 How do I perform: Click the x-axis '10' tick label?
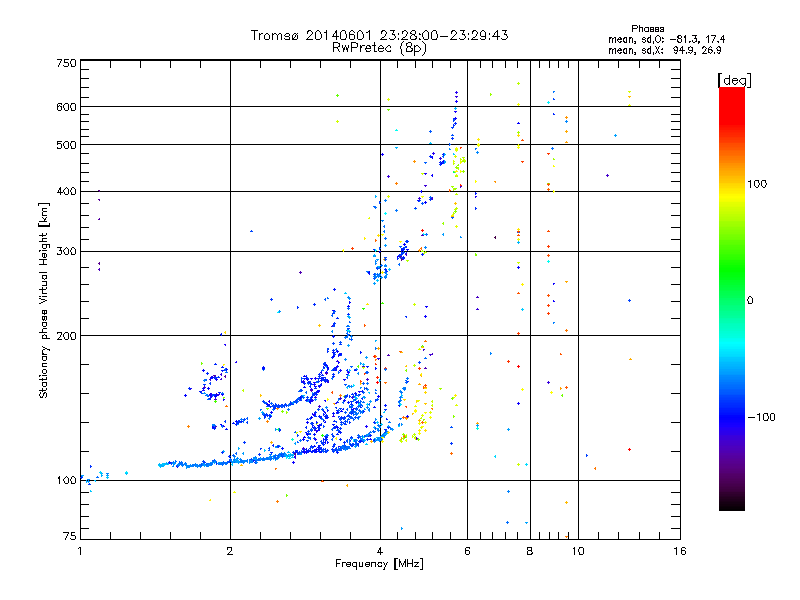coord(578,551)
